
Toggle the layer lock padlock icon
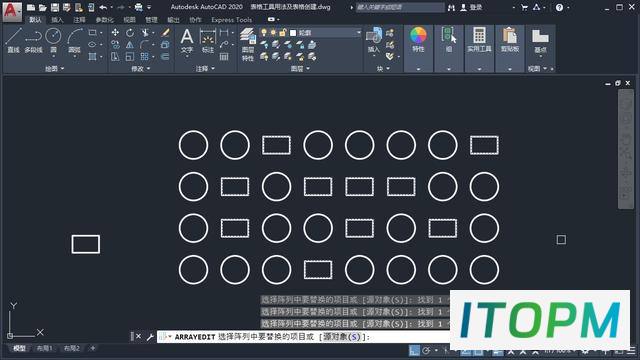(x=282, y=33)
